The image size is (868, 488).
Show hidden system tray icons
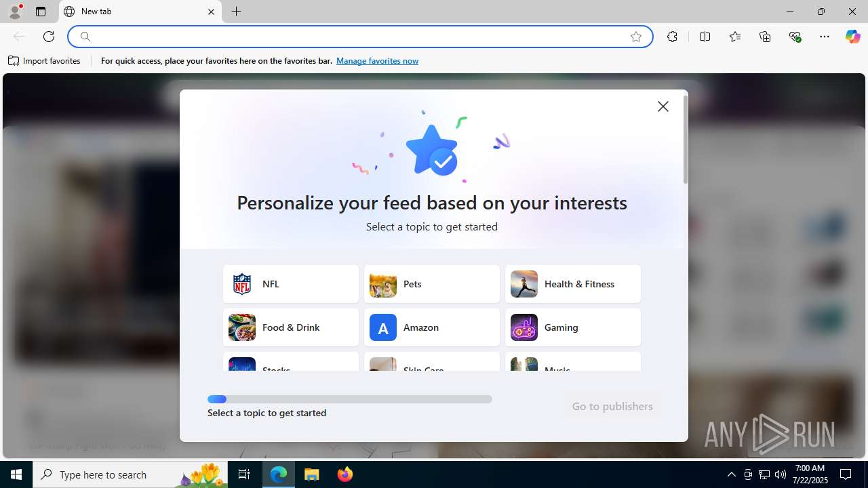[731, 474]
